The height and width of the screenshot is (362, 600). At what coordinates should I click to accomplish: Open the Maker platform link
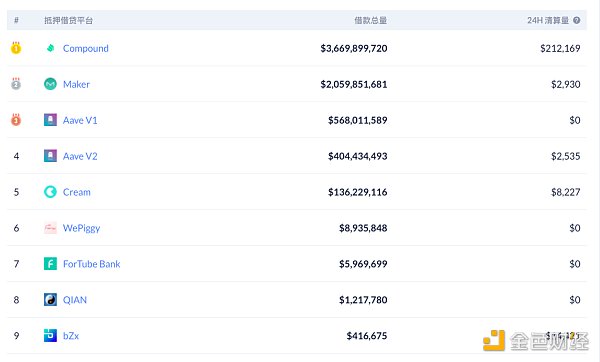pyautogui.click(x=76, y=84)
